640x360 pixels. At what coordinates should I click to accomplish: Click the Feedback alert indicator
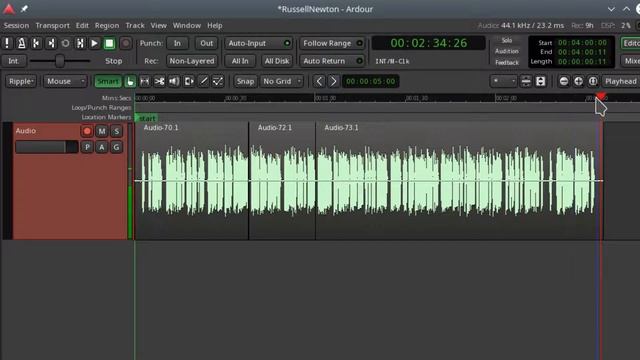(x=507, y=62)
